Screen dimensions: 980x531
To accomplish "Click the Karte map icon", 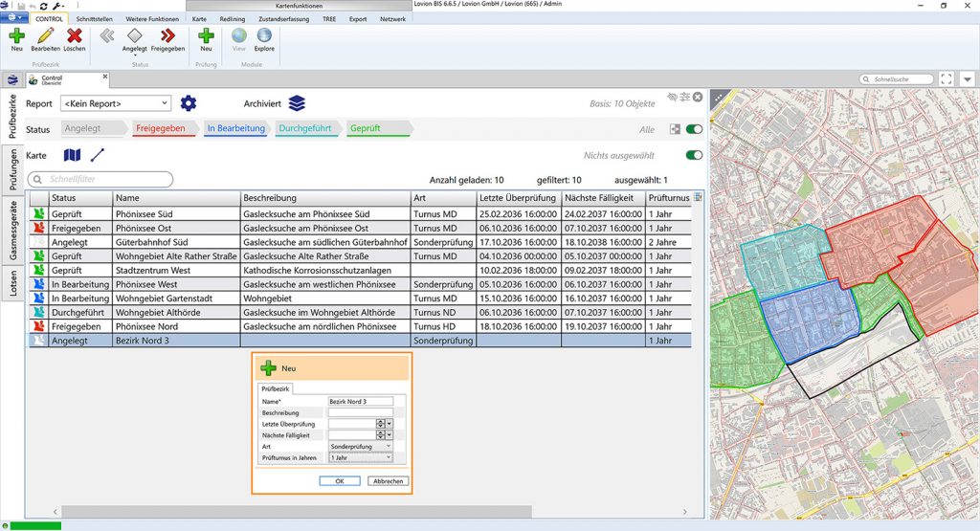I will 73,155.
